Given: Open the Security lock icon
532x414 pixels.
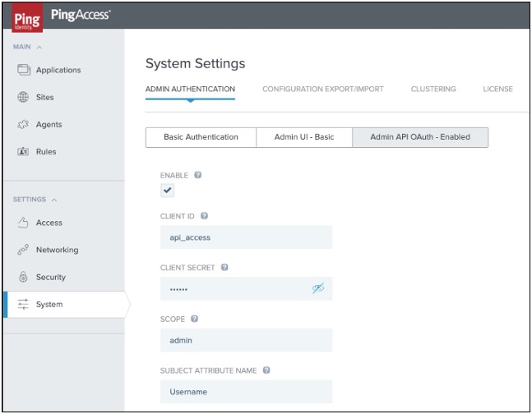Looking at the screenshot, I should tap(23, 277).
